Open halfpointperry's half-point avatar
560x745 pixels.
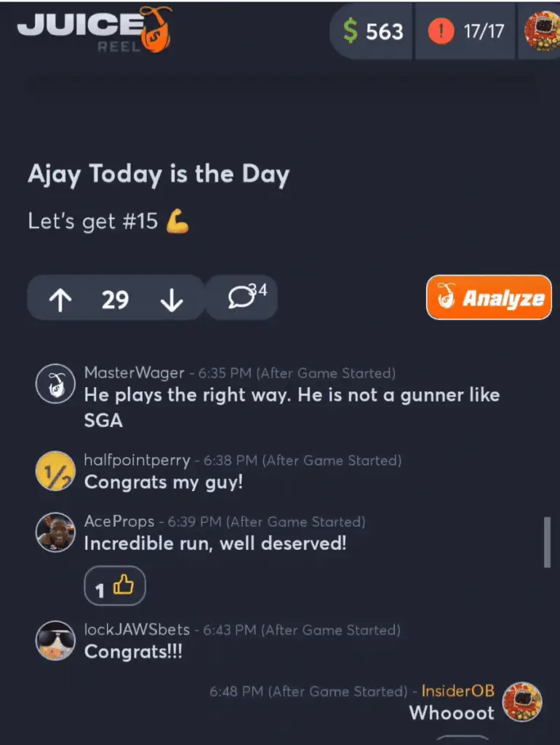pyautogui.click(x=55, y=471)
